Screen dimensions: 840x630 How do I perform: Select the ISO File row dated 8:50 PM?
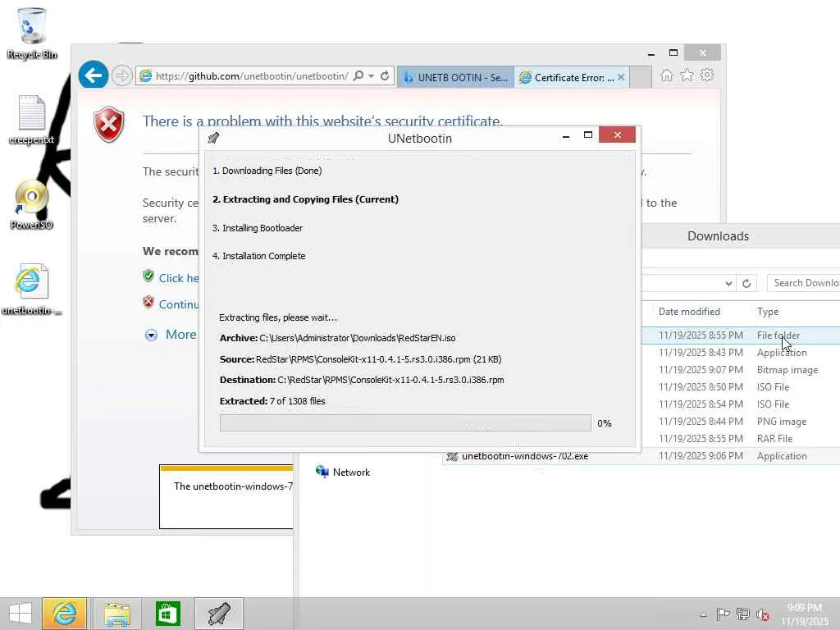point(741,387)
